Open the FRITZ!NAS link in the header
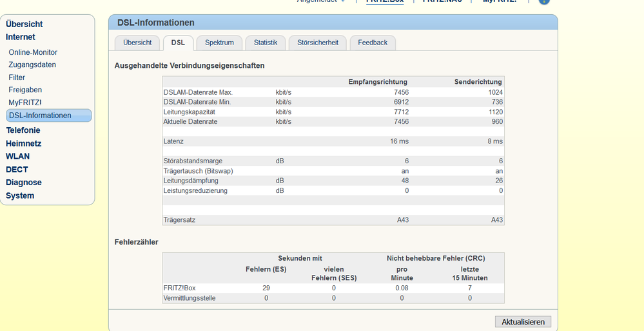This screenshot has width=644, height=331. (442, 1)
